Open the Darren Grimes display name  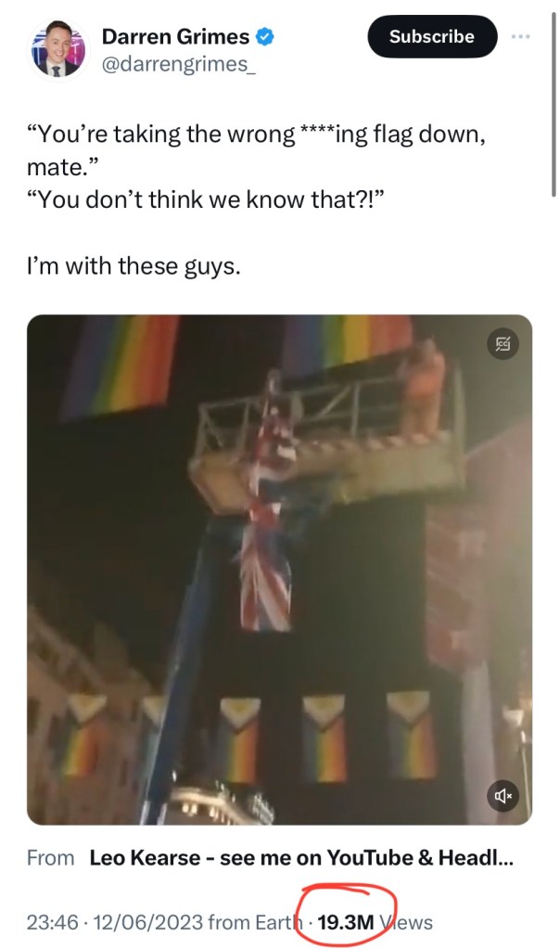point(175,36)
